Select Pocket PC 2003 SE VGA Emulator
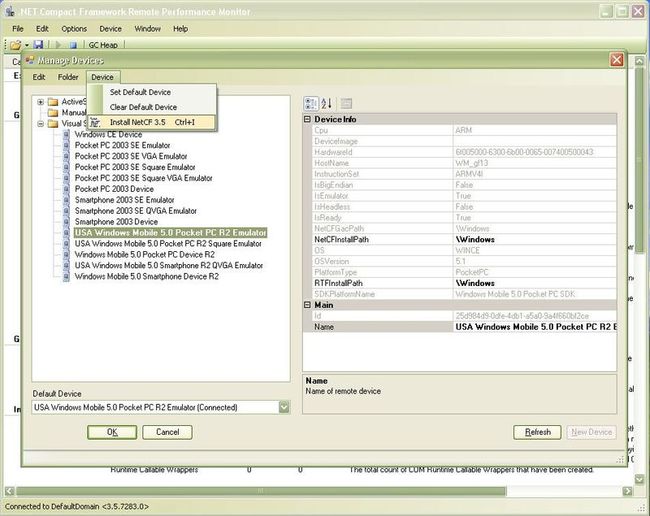The image size is (650, 516). pyautogui.click(x=131, y=156)
